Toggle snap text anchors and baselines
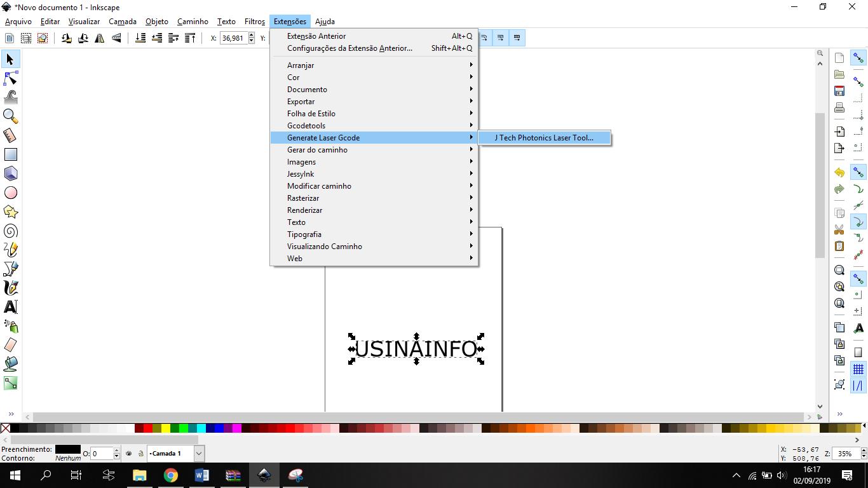 point(858,329)
